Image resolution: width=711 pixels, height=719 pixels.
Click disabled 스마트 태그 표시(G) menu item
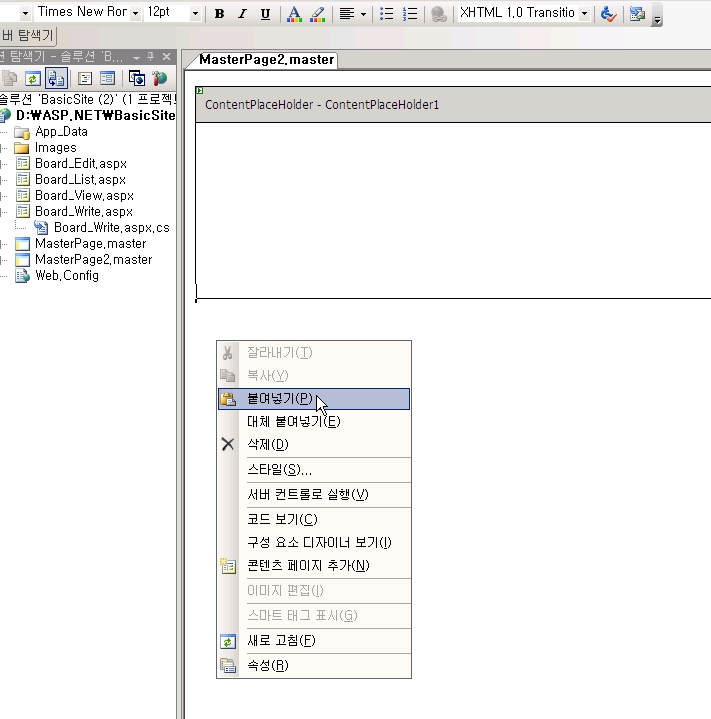point(314,615)
